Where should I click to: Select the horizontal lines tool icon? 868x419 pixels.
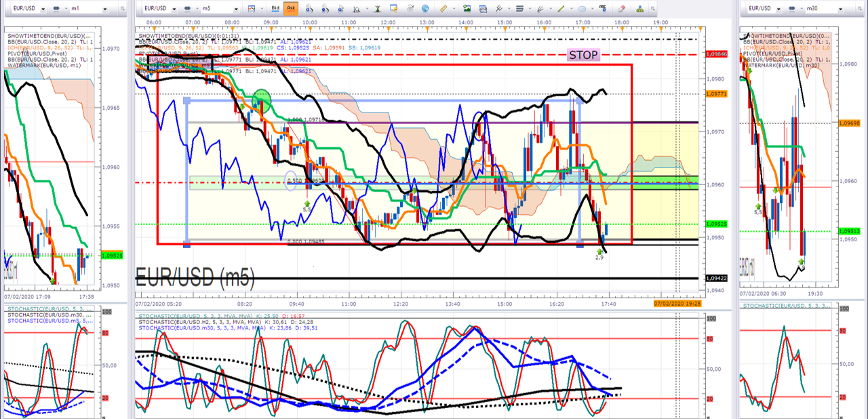tap(519, 9)
